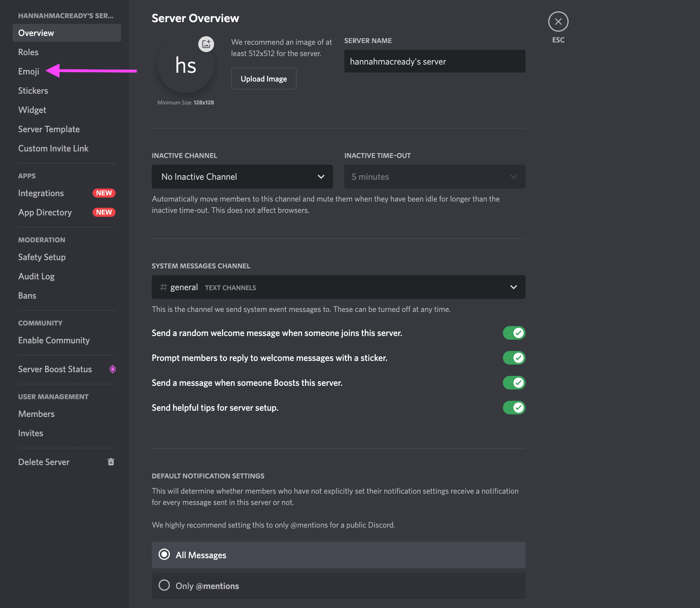Click the Delete Server trash icon
Viewport: 700px width, 608px height.
click(110, 461)
